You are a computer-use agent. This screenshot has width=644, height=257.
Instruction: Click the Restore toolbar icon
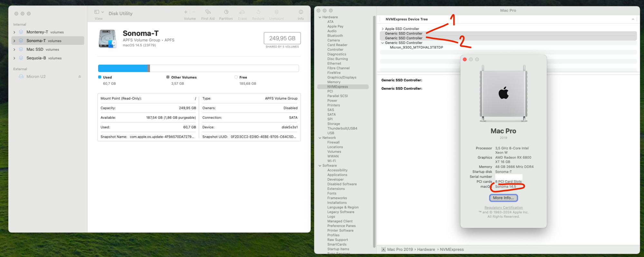coord(258,12)
